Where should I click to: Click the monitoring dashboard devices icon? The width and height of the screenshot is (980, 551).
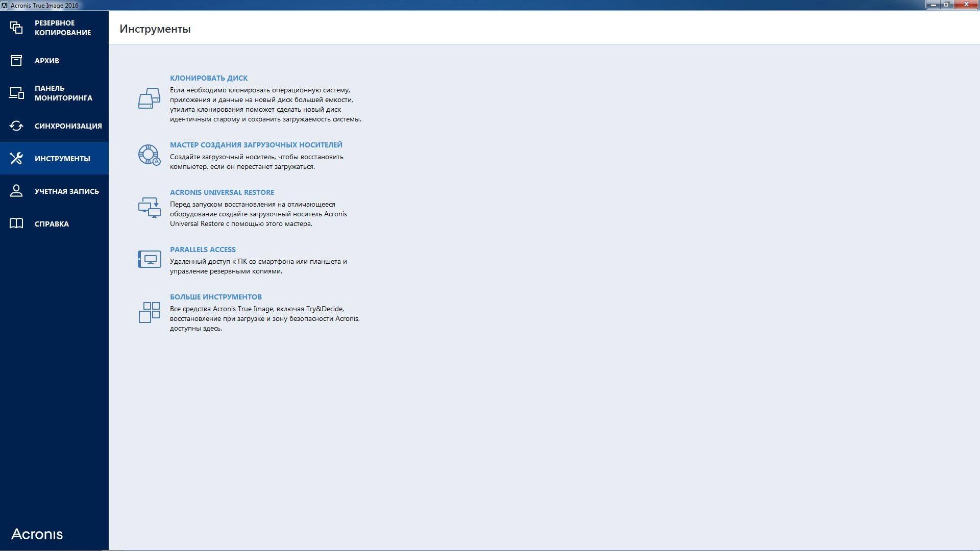tap(16, 93)
